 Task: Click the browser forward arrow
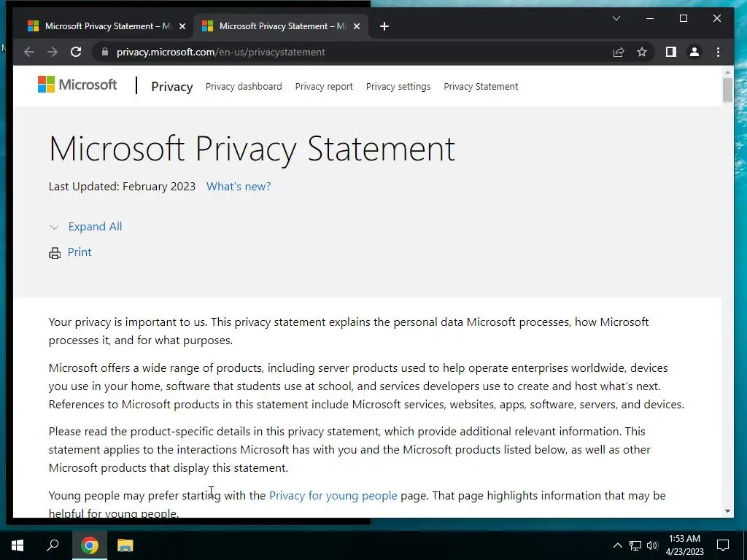tap(53, 52)
